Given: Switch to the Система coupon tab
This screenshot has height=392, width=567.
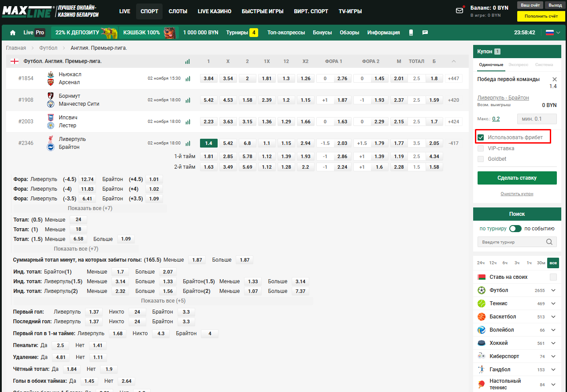Looking at the screenshot, I should [x=544, y=65].
